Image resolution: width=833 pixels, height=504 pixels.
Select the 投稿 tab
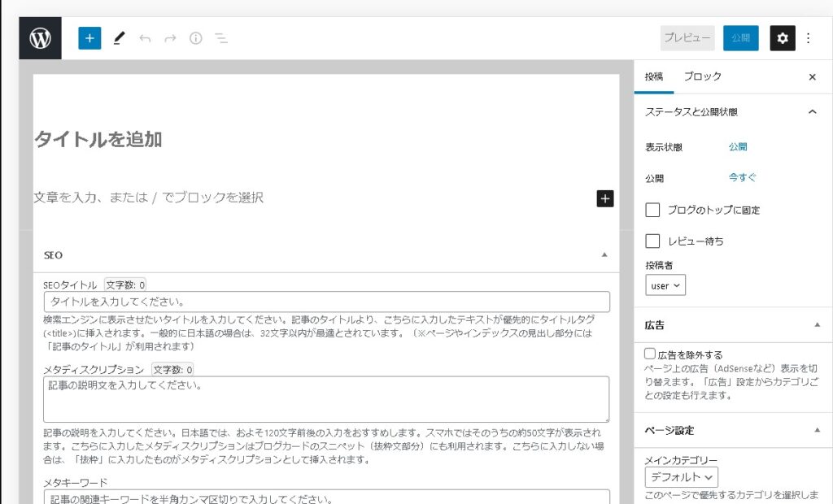(654, 76)
